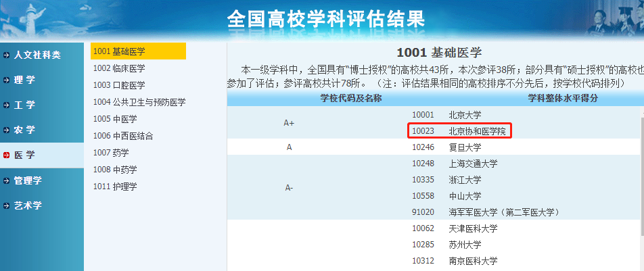The width and height of the screenshot is (644, 271).
Task: Click the column header 学校代码及名称
Action: [x=351, y=99]
